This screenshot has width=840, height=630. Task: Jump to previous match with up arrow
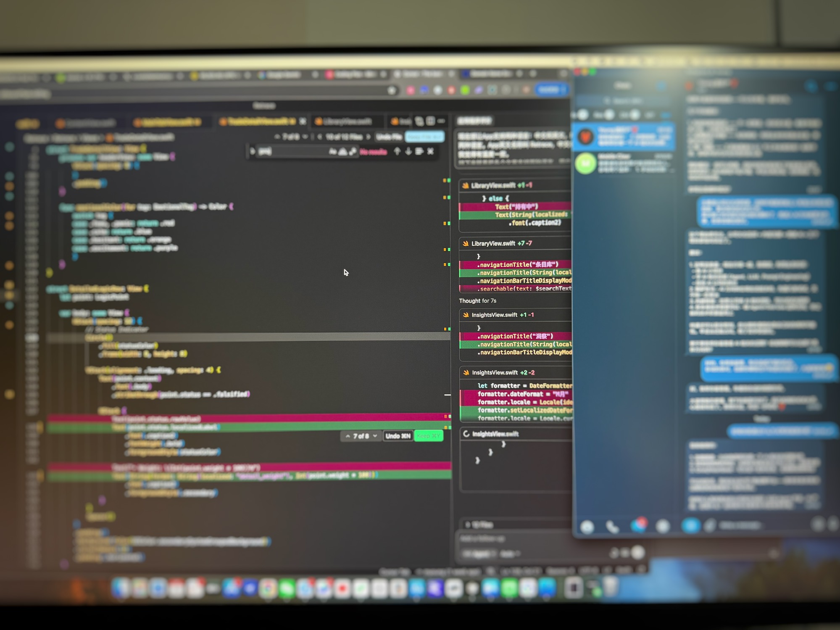[397, 151]
